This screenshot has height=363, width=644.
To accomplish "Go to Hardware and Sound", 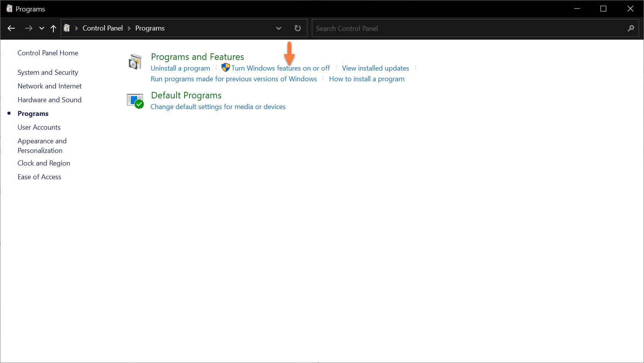I will coord(50,100).
